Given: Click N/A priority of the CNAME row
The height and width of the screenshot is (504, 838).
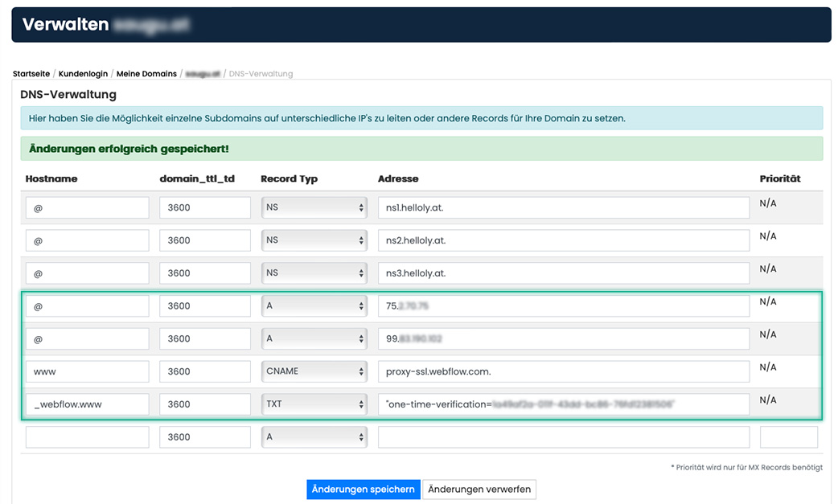Looking at the screenshot, I should pos(768,367).
